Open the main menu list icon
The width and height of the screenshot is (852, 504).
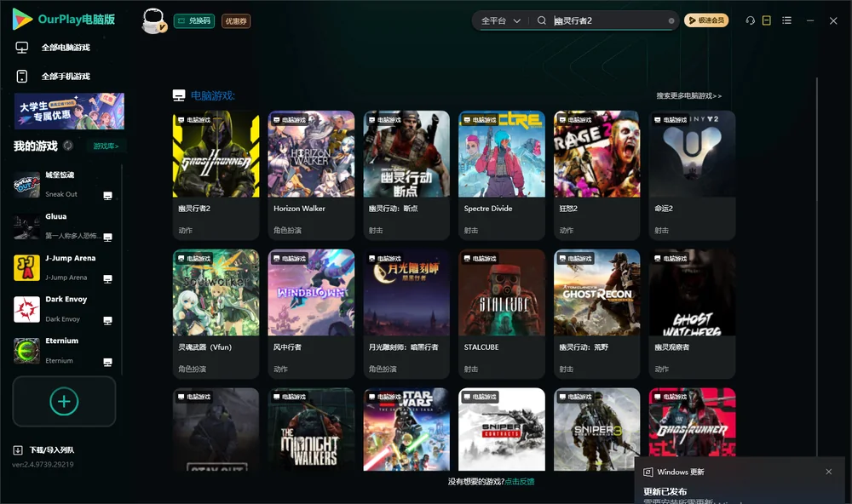pyautogui.click(x=786, y=20)
